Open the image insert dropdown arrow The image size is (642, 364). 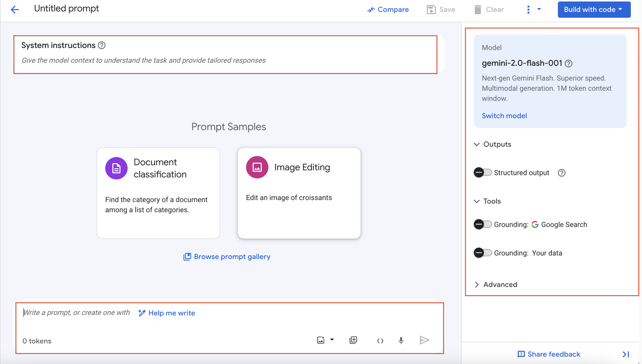point(332,340)
